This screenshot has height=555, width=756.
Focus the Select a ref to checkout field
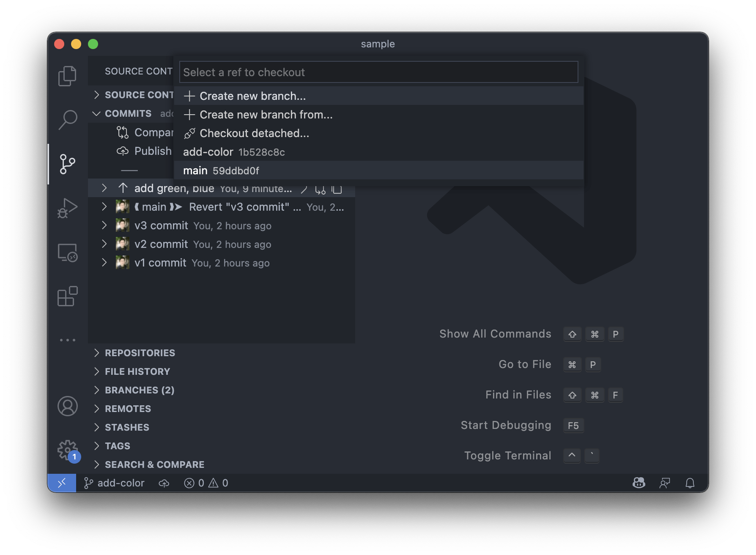(x=379, y=72)
